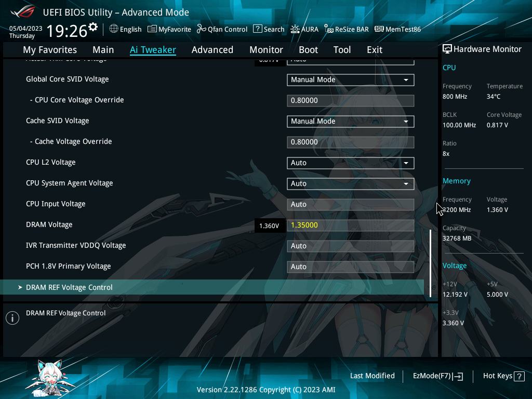
Task: Click the Version 2.22.1286 copyright text
Action: tap(266, 390)
